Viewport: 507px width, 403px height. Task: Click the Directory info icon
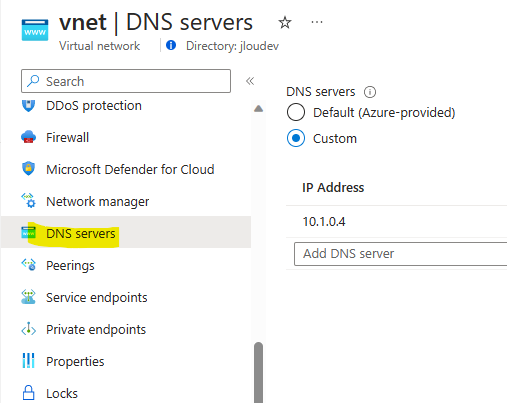tap(171, 45)
